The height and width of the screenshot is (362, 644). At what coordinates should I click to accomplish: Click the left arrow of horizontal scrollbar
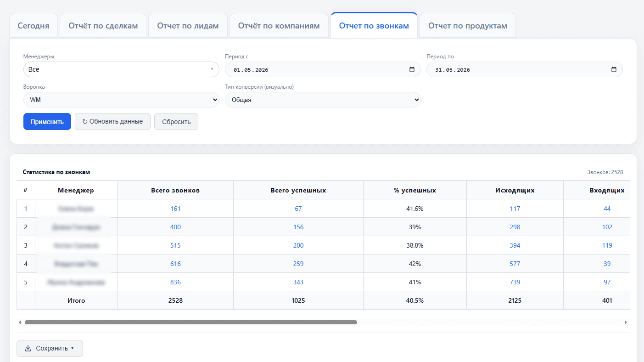coord(19,322)
